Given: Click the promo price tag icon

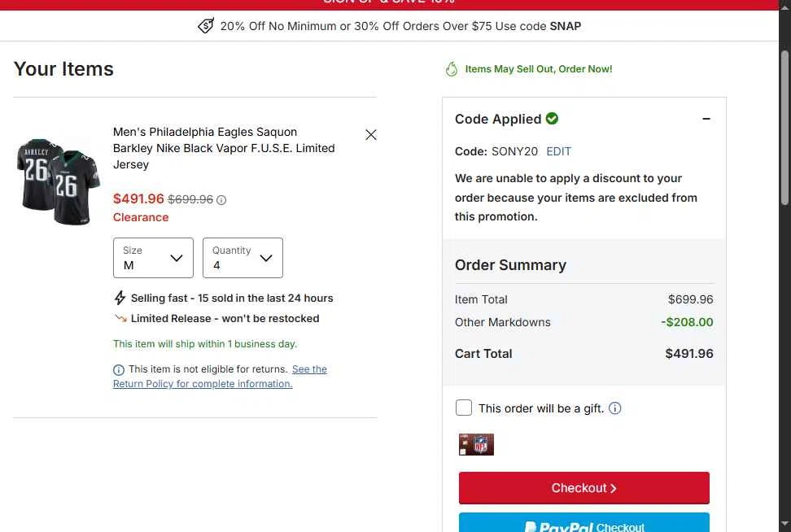Looking at the screenshot, I should 206,26.
